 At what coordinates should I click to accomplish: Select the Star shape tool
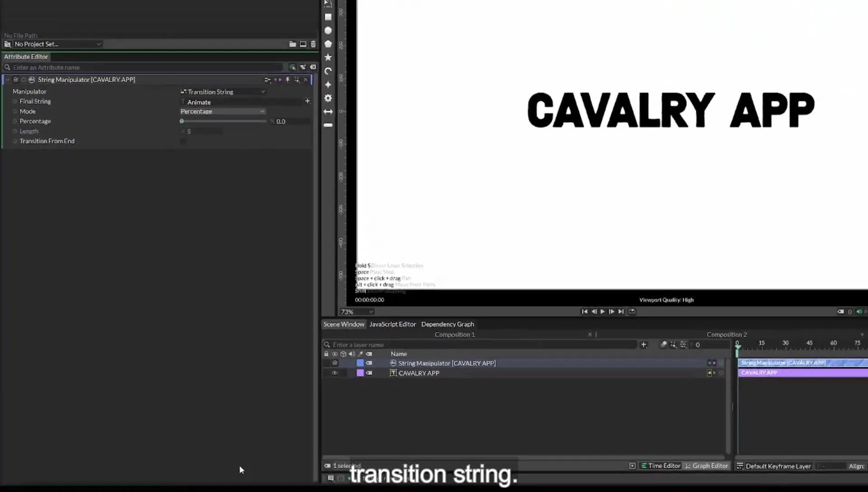[328, 57]
